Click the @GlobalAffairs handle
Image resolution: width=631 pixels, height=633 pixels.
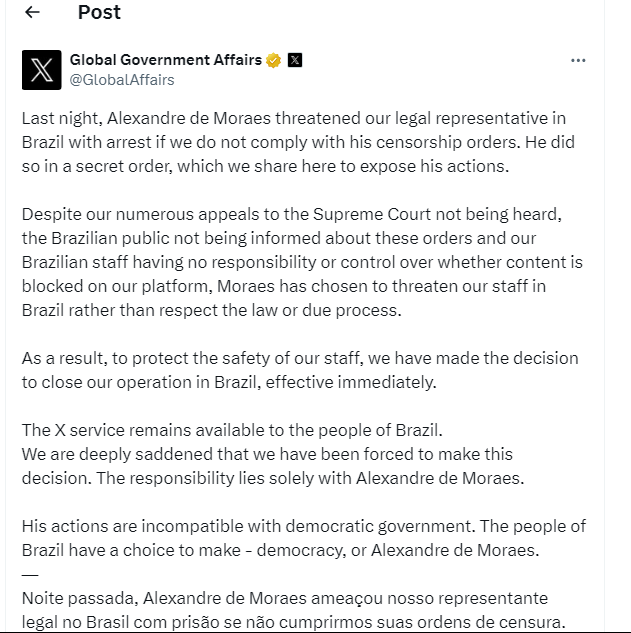[x=122, y=80]
